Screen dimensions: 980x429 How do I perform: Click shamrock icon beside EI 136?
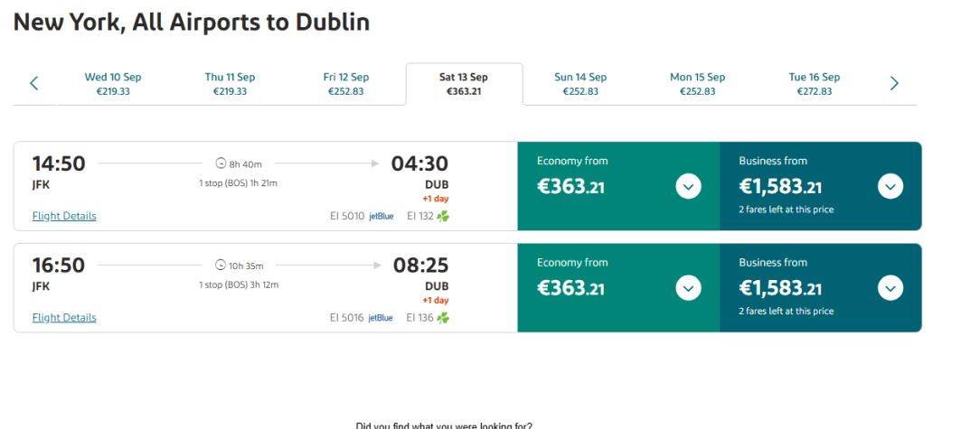[x=443, y=318]
